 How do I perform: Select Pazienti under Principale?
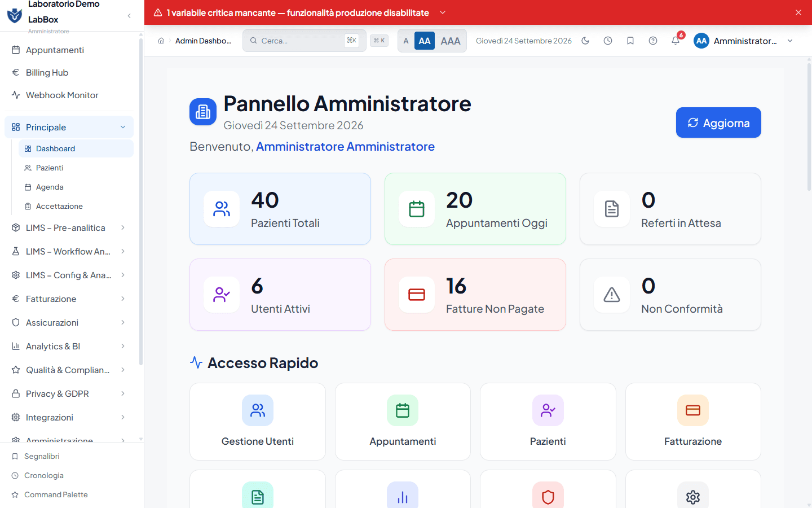(76, 168)
